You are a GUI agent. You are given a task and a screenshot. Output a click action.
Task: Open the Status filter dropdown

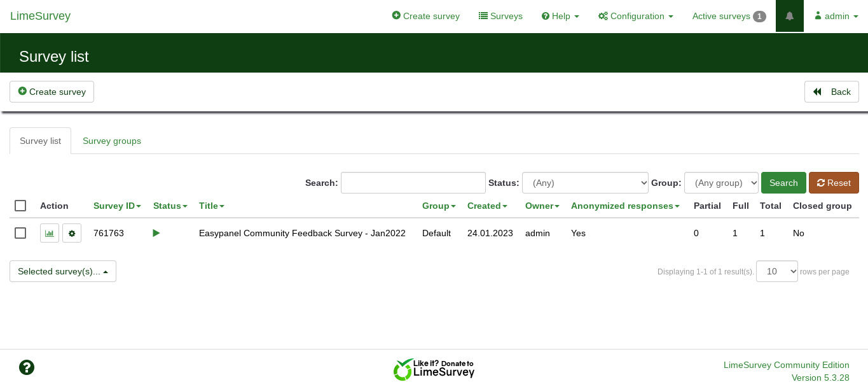pos(585,183)
